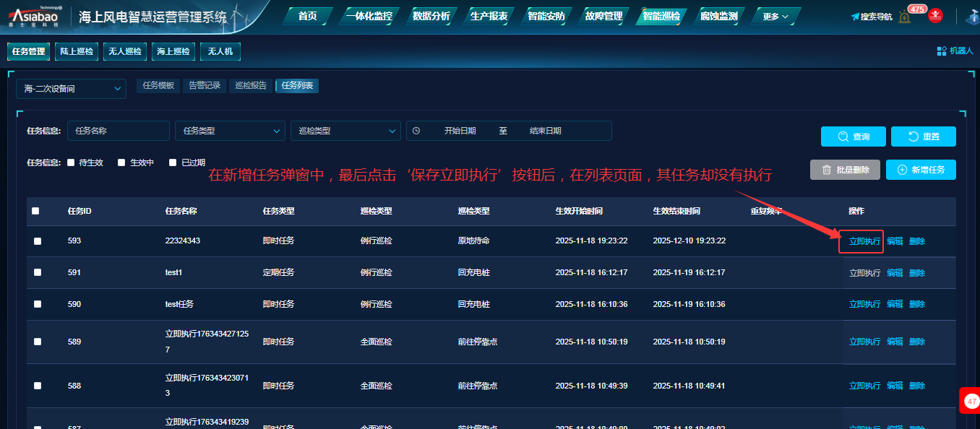Check the 待生效 status checkbox
Image resolution: width=980 pixels, height=429 pixels.
[71, 163]
